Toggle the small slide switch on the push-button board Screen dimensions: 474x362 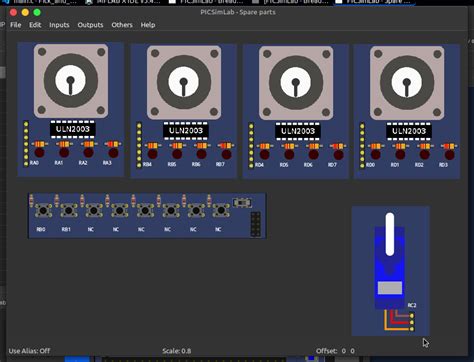click(242, 202)
